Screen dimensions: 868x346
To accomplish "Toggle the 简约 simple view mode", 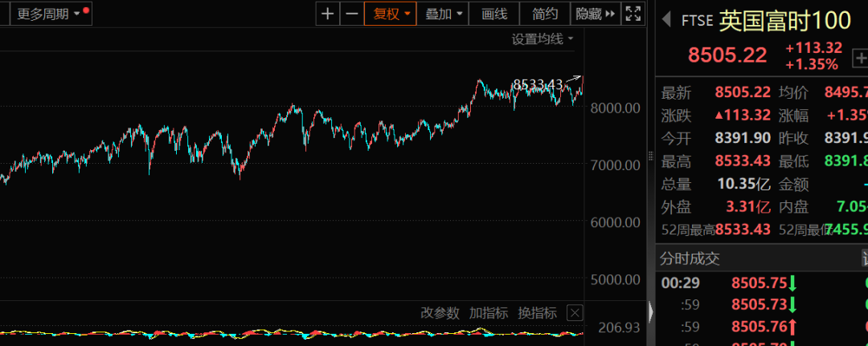I will click(545, 14).
